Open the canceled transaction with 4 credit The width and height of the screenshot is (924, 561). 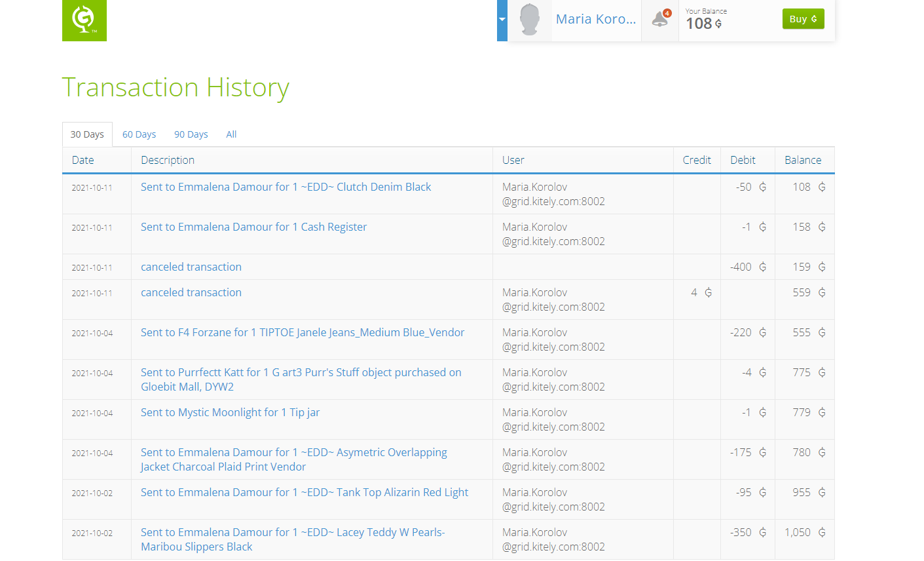point(191,292)
